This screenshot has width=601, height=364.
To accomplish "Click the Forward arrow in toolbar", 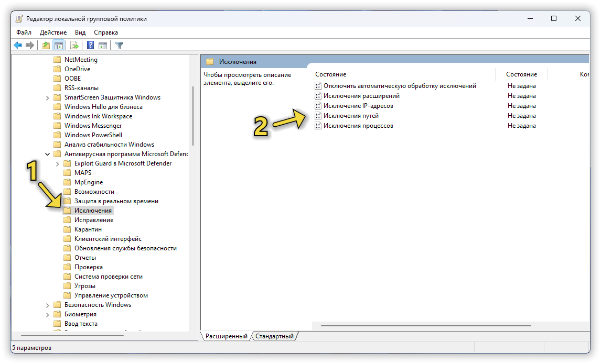I will pyautogui.click(x=30, y=46).
